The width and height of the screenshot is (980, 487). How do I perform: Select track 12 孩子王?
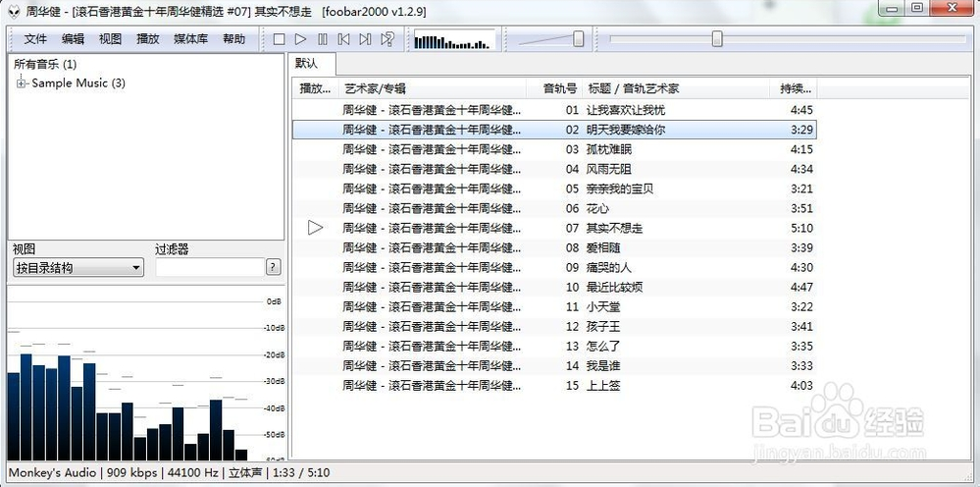coord(555,326)
